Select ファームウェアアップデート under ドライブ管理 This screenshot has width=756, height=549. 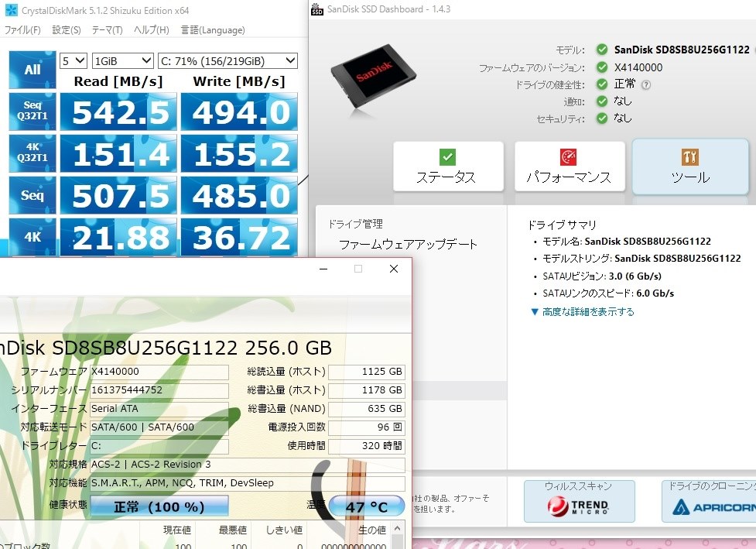click(x=408, y=245)
